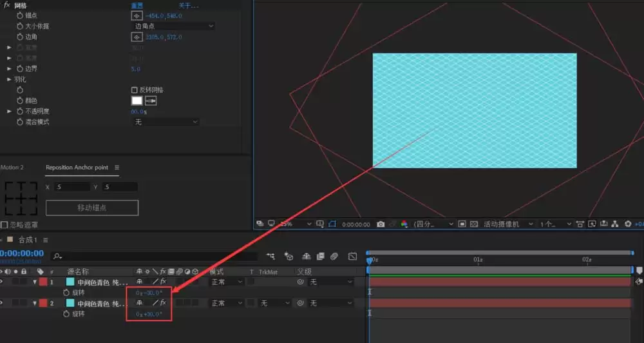Toggle mask and shape path visibility
Viewport: 644px width, 343px height.
point(332,224)
